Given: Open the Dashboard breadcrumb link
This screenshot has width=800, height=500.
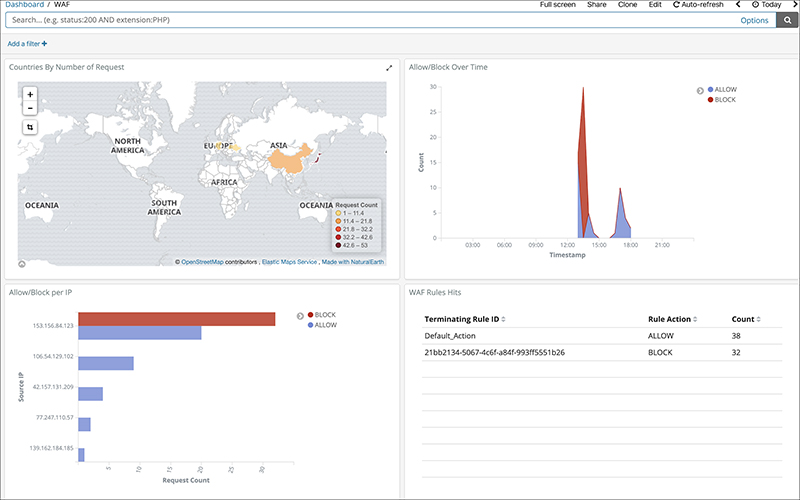Looking at the screenshot, I should click(x=25, y=5).
